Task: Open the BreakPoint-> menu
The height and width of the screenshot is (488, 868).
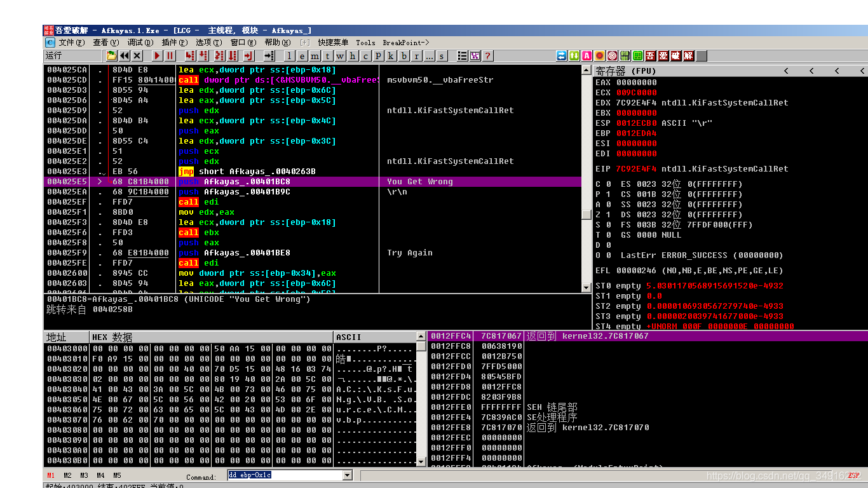Action: click(406, 43)
